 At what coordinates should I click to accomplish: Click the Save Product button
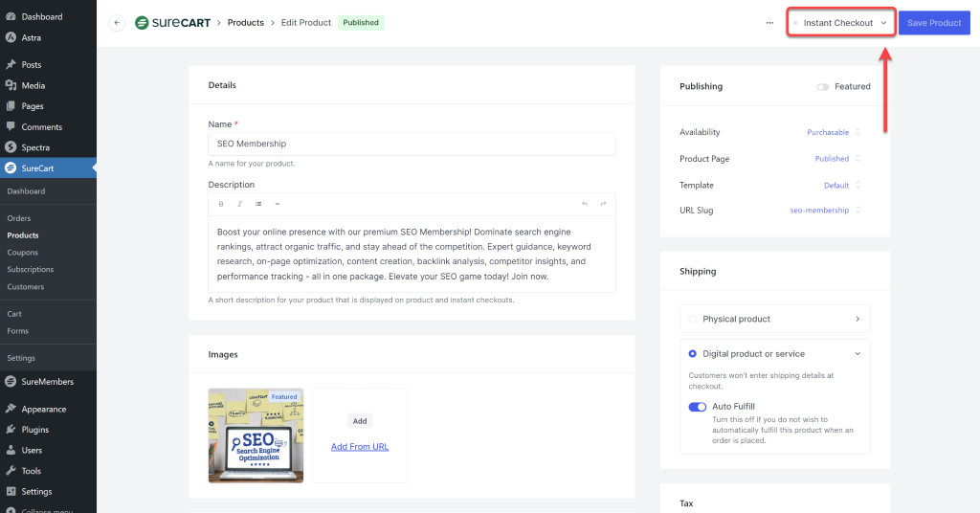(934, 23)
